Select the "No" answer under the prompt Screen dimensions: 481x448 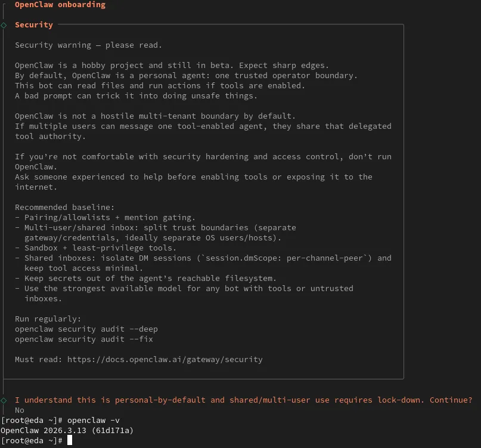pyautogui.click(x=20, y=410)
